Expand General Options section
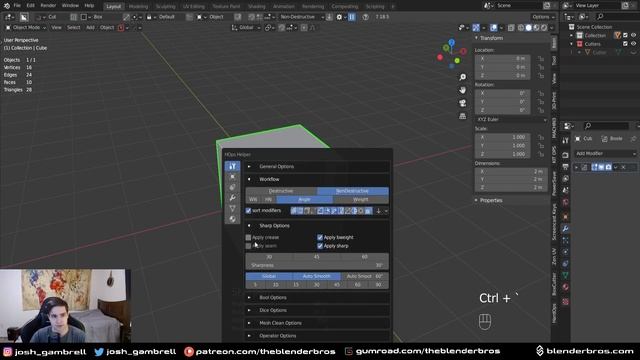Screen dimensions: 640x360 click(x=317, y=167)
